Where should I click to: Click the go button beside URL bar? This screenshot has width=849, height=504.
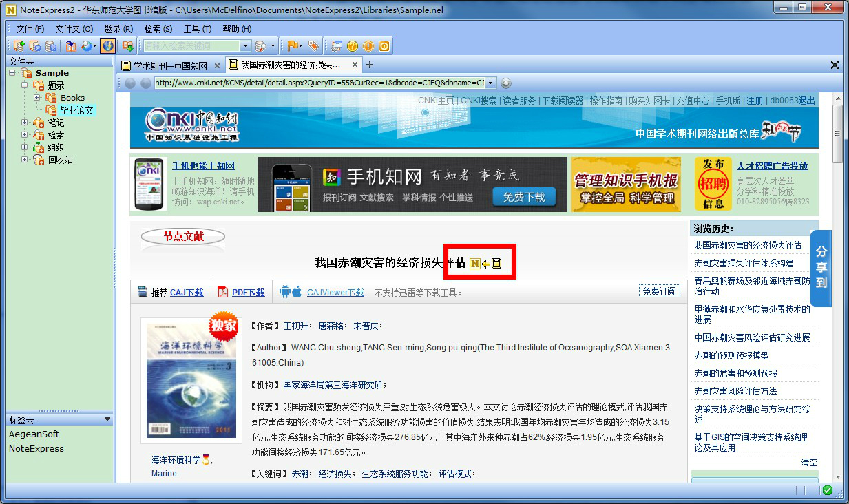pos(506,83)
